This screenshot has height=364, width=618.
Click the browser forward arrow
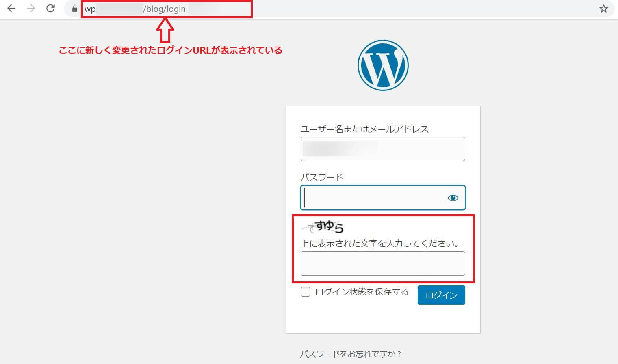tap(31, 9)
